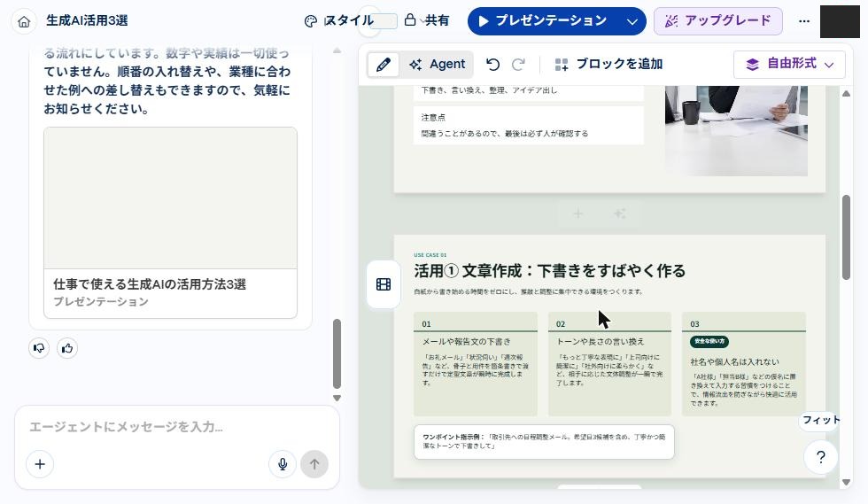Open the presentation preview thumbnail in chat
Screen dimensions: 868x504
[170, 198]
